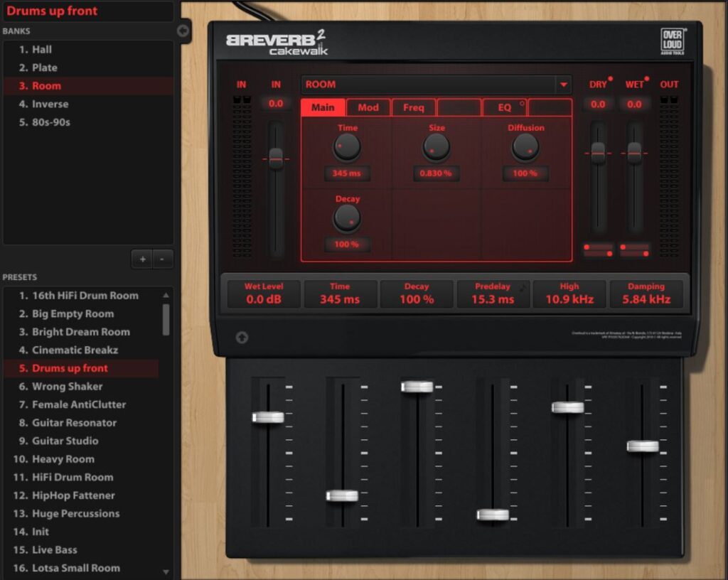
Task: Click the High 10.9 kHz readout
Action: pyautogui.click(x=569, y=294)
